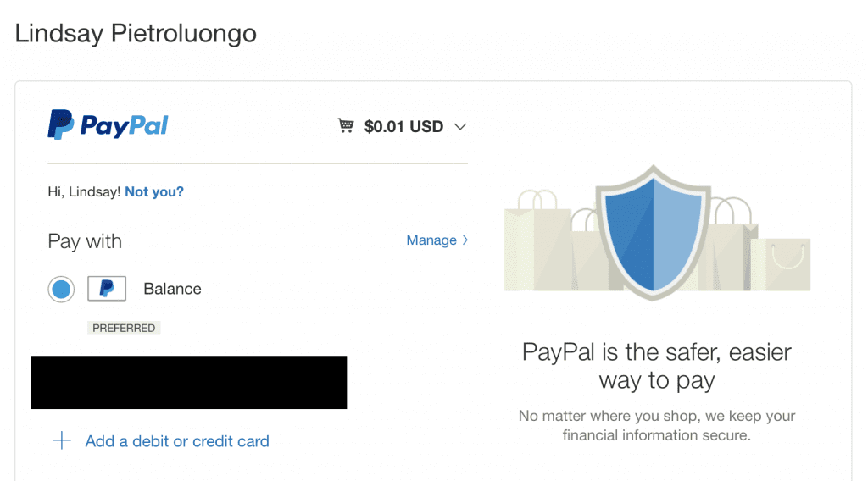Click the PayPal Balance card icon
The image size is (868, 481).
click(x=107, y=289)
